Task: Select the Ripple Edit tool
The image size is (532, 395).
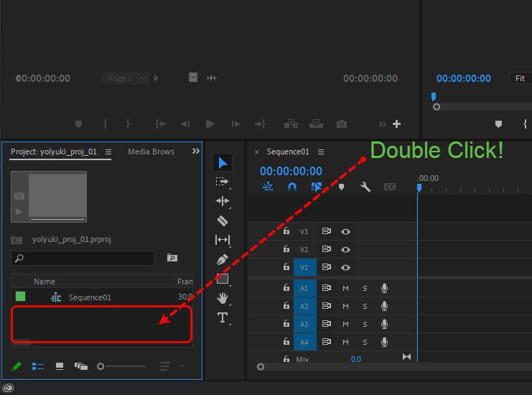Action: coord(223,201)
